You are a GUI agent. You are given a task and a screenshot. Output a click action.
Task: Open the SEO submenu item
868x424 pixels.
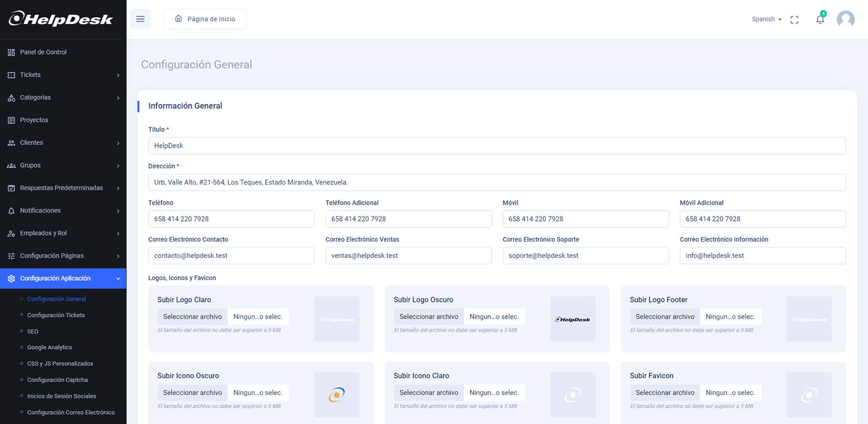coord(33,331)
